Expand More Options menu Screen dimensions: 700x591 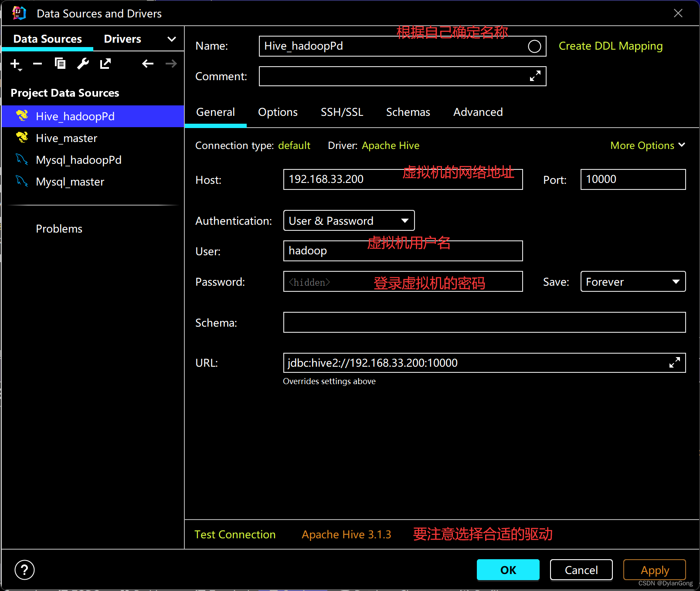(648, 145)
